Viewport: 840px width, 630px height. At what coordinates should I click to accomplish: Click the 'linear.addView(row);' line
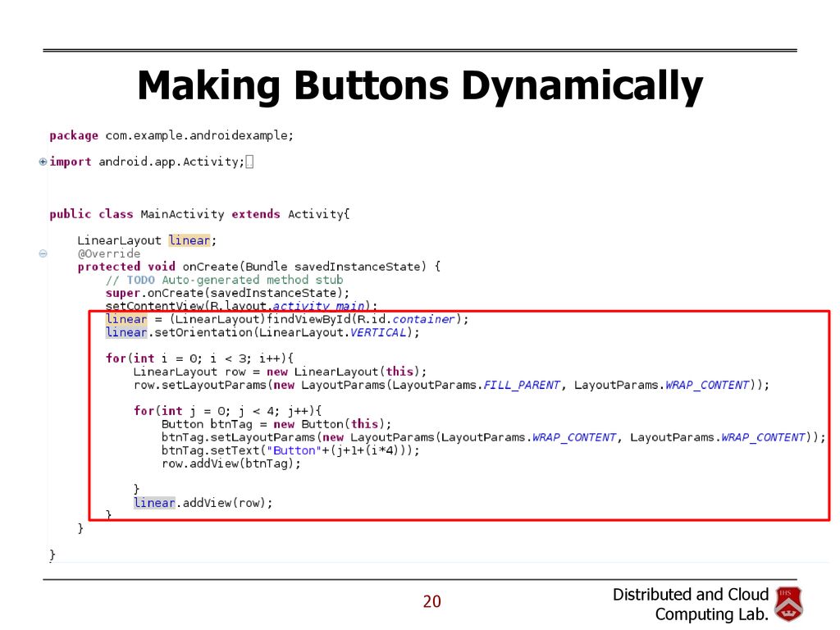pyautogui.click(x=203, y=503)
